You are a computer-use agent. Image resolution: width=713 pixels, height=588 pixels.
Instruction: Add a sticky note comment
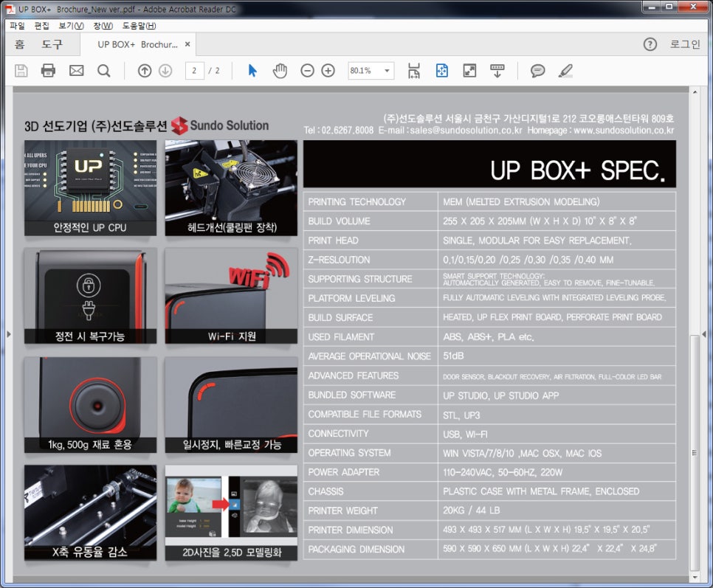(537, 71)
